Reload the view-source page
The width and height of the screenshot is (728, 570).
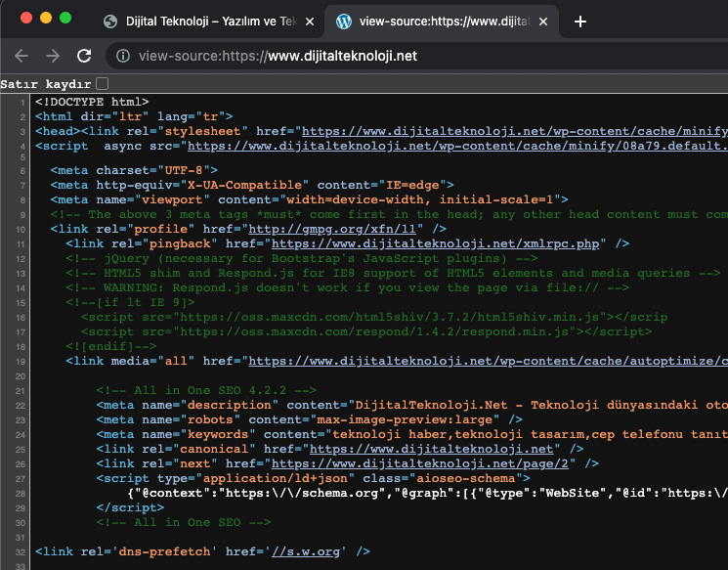pos(84,56)
